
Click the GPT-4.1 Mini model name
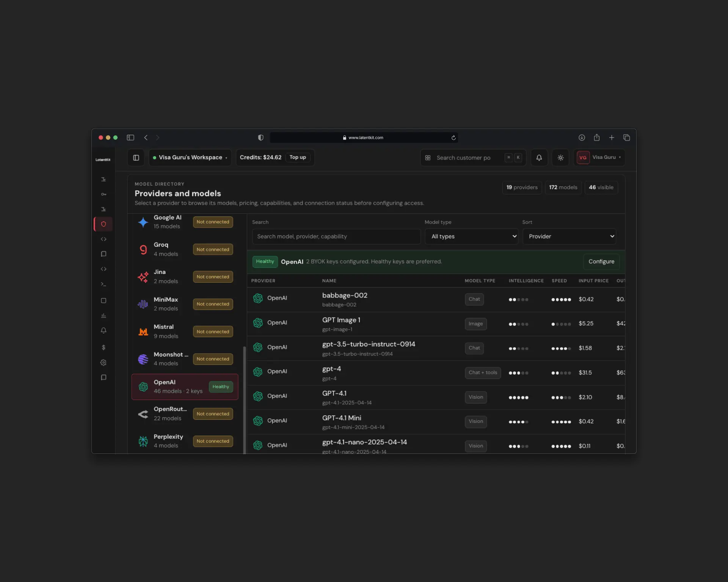(x=342, y=418)
